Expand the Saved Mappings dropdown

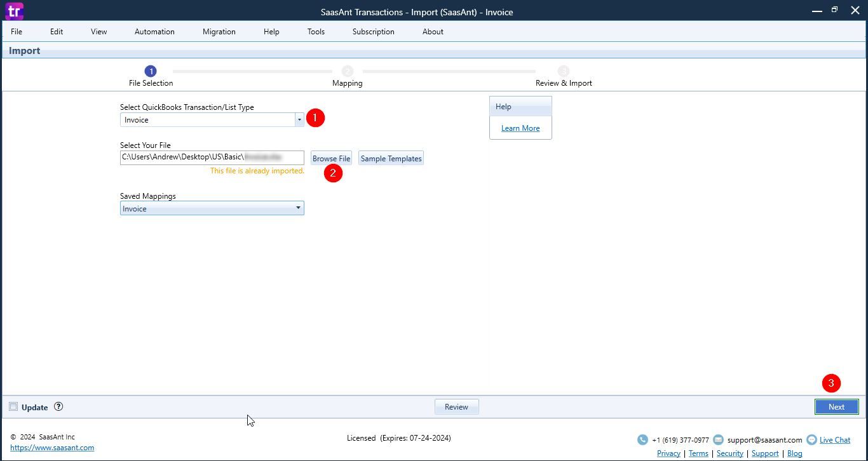(298, 208)
